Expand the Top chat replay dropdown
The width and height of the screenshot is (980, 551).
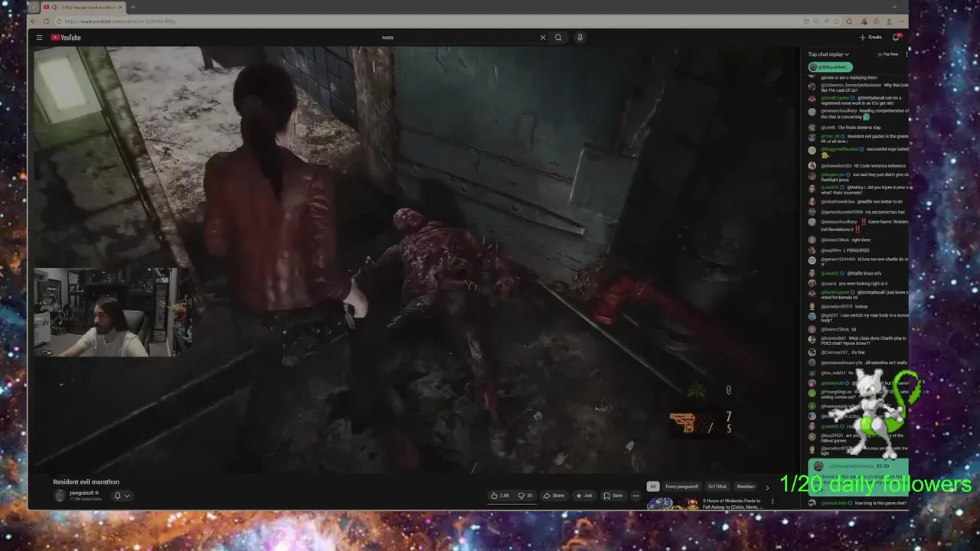pyautogui.click(x=828, y=54)
